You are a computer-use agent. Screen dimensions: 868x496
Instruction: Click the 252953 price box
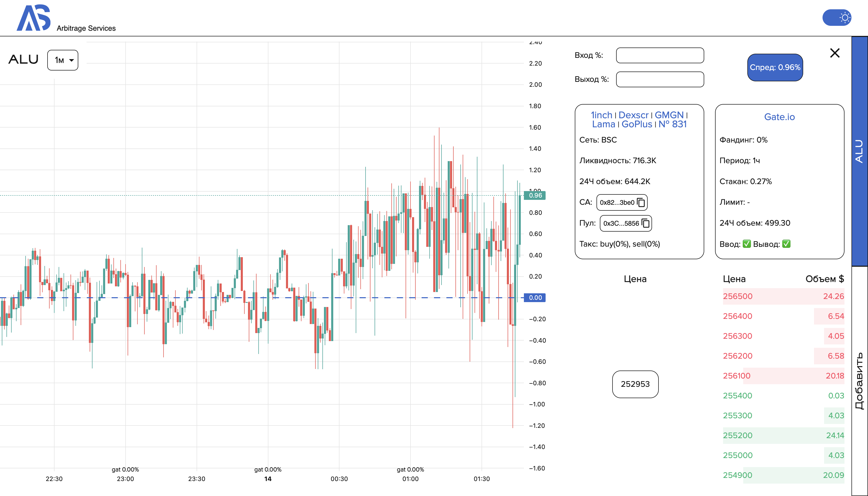coord(635,384)
